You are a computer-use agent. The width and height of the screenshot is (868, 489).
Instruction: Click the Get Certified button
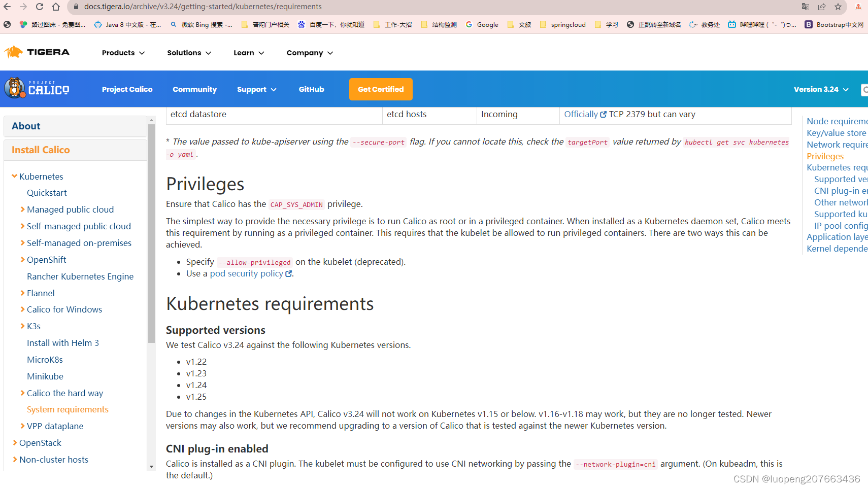click(x=381, y=89)
